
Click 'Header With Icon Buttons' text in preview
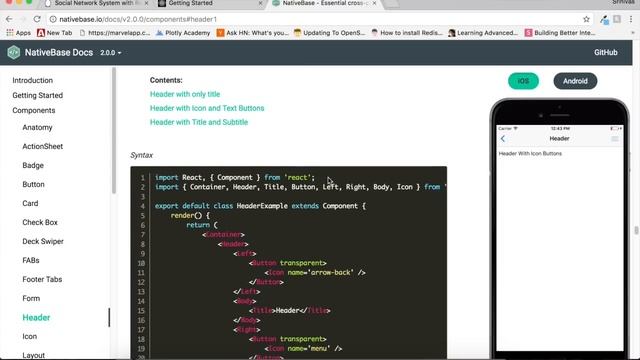click(x=530, y=153)
